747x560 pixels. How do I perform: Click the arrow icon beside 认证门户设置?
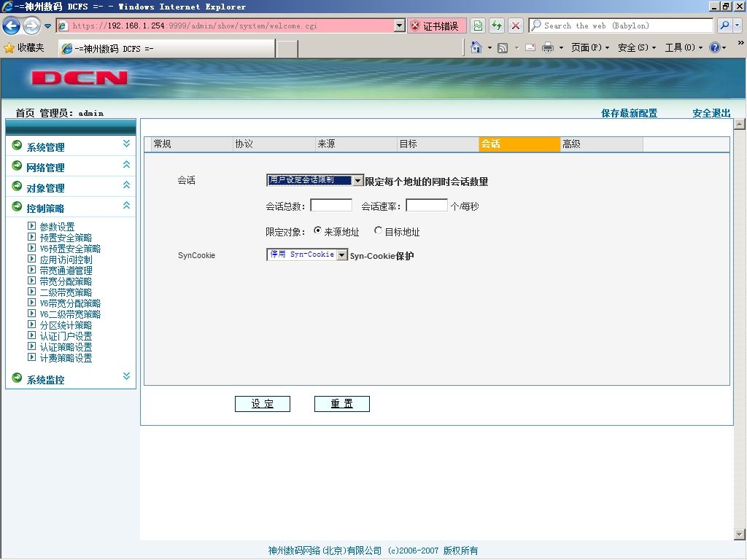tap(31, 335)
